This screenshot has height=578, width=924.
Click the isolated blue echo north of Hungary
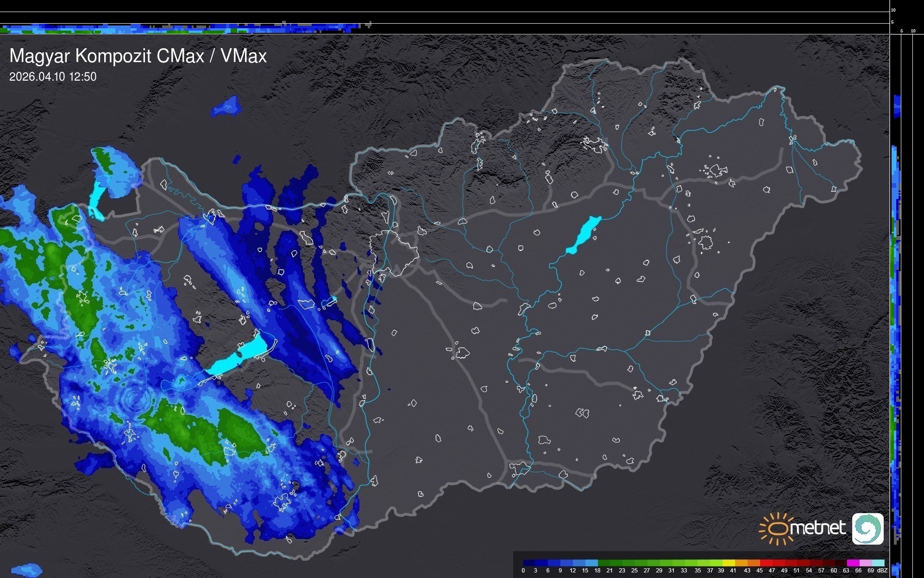pos(227,107)
